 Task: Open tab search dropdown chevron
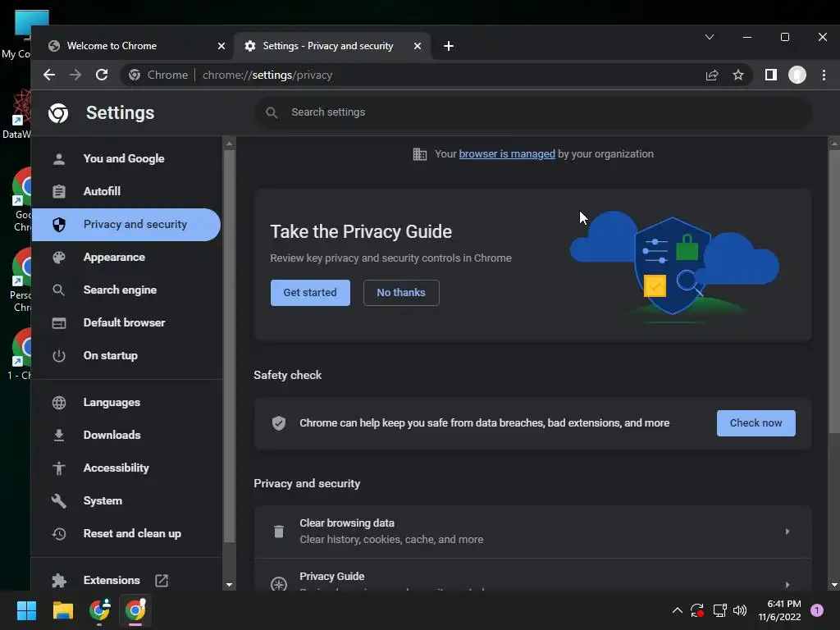pos(710,37)
